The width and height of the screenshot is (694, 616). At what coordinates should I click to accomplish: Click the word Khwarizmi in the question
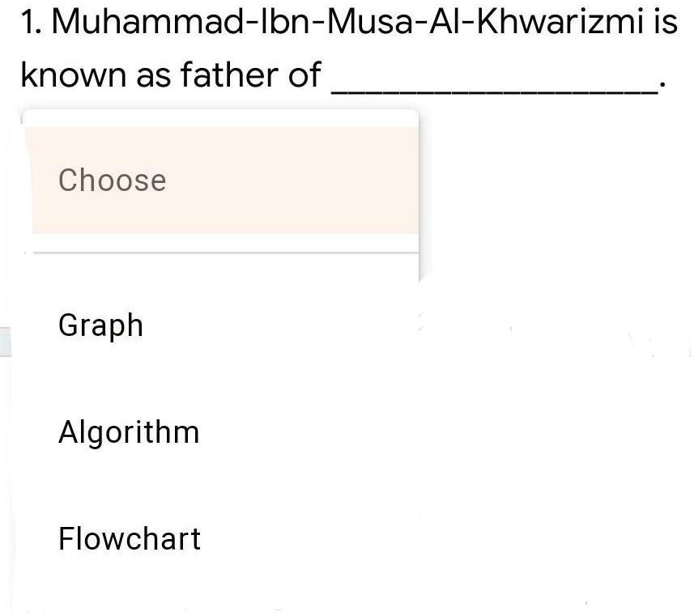(559, 22)
